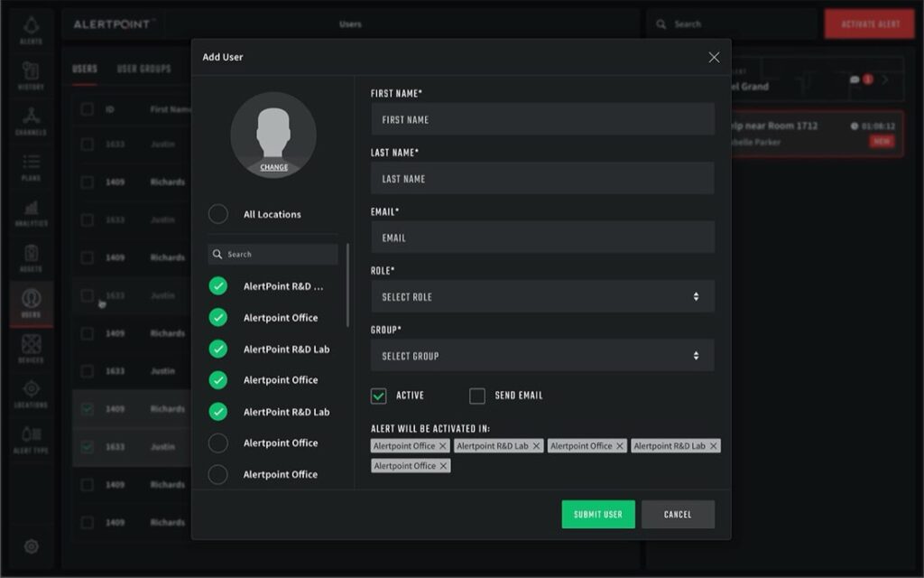Screen dimensions: 924x578
Task: Open Alert Type in the sidebar
Action: point(32,440)
